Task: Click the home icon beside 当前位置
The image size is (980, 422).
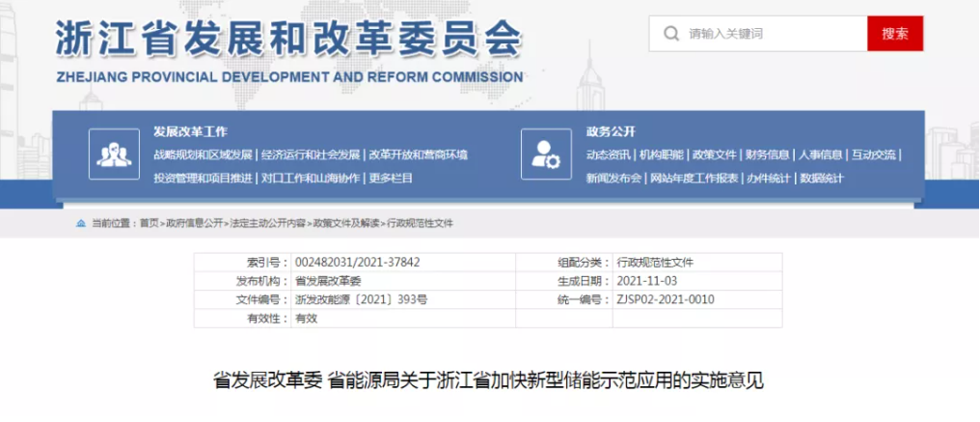Action: coord(80,223)
